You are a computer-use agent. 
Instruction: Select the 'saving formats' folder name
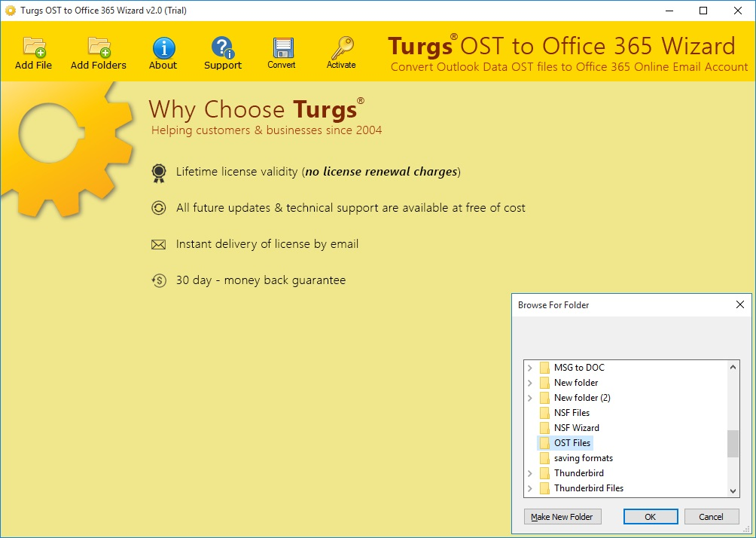coord(584,458)
